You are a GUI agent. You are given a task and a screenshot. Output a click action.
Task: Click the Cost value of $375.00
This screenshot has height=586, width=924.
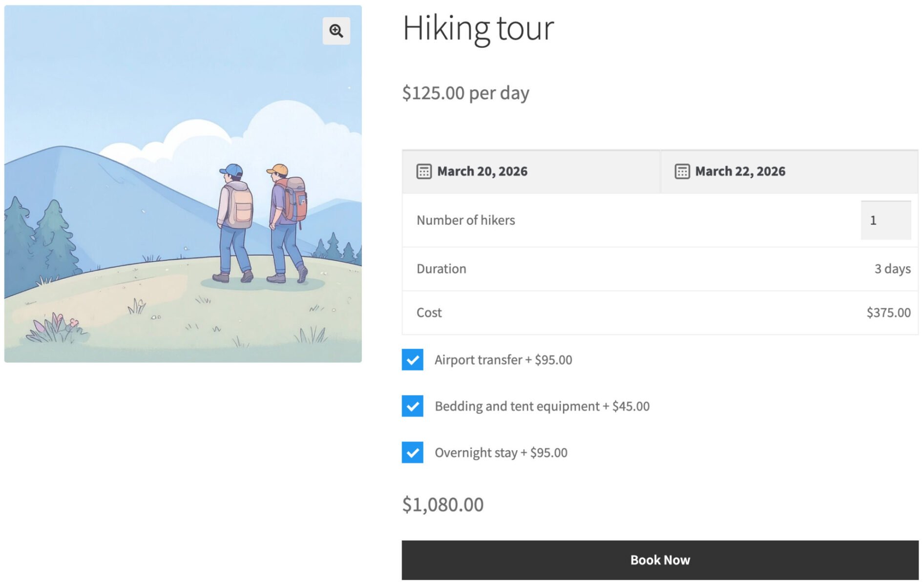coord(888,312)
